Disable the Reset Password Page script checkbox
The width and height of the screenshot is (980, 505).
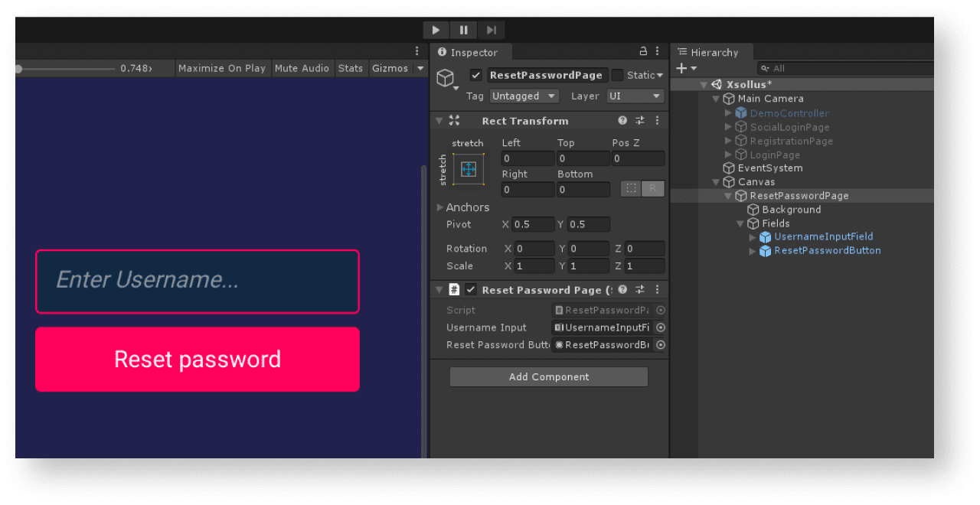(x=471, y=290)
